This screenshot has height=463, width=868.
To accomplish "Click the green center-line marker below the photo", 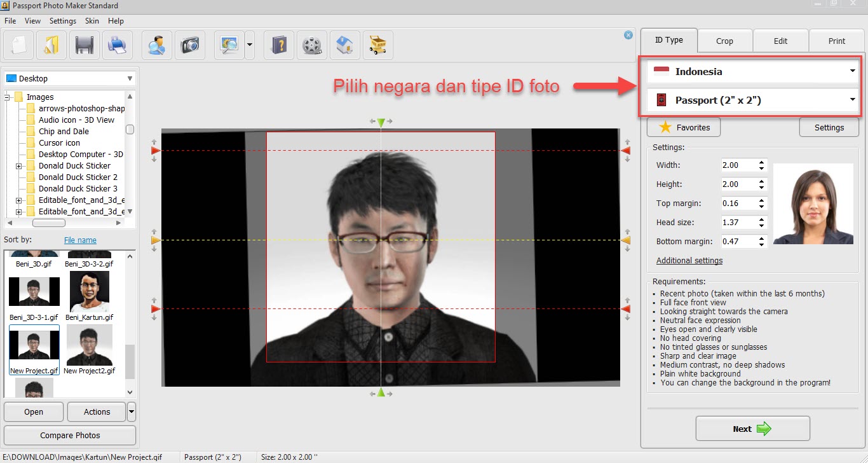I will point(381,393).
